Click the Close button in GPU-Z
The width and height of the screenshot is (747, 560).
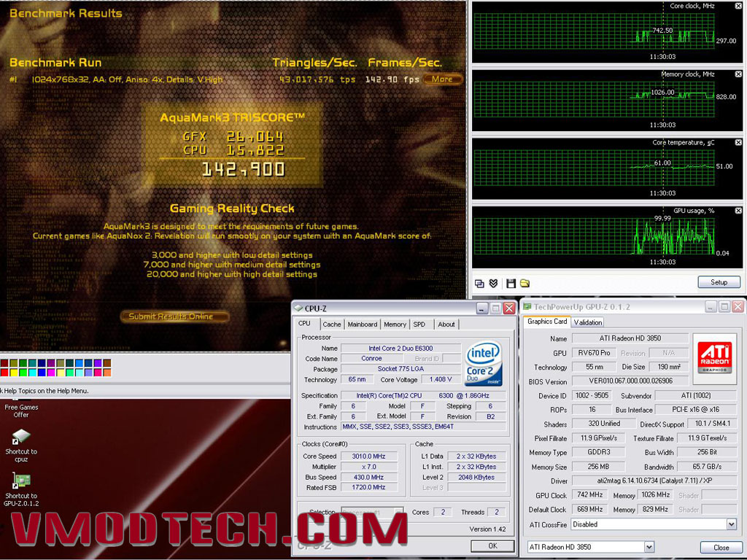click(721, 547)
